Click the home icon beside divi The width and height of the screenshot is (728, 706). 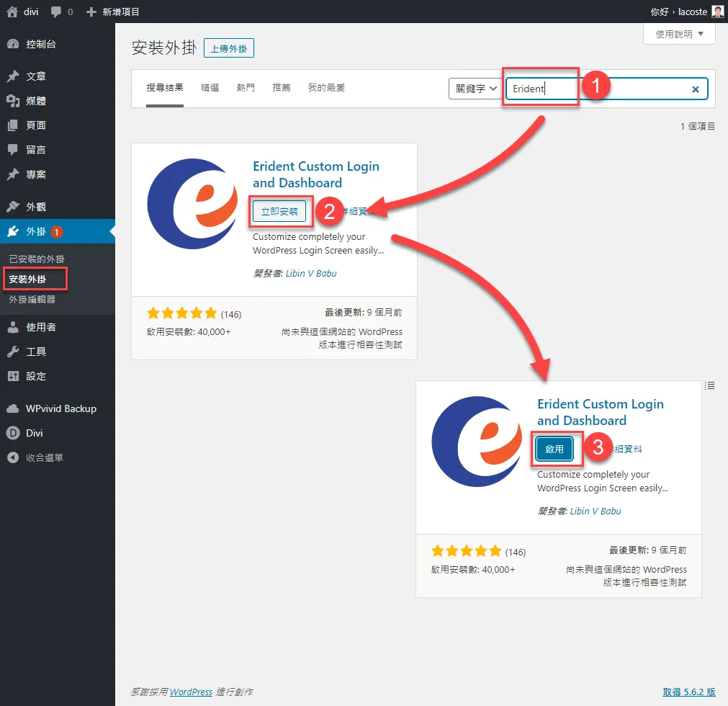tap(12, 12)
